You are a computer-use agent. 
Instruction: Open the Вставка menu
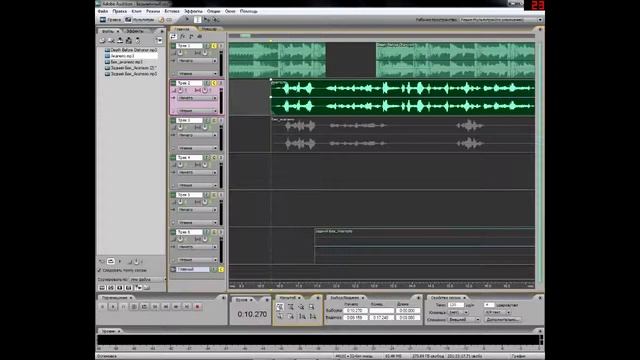(x=172, y=11)
